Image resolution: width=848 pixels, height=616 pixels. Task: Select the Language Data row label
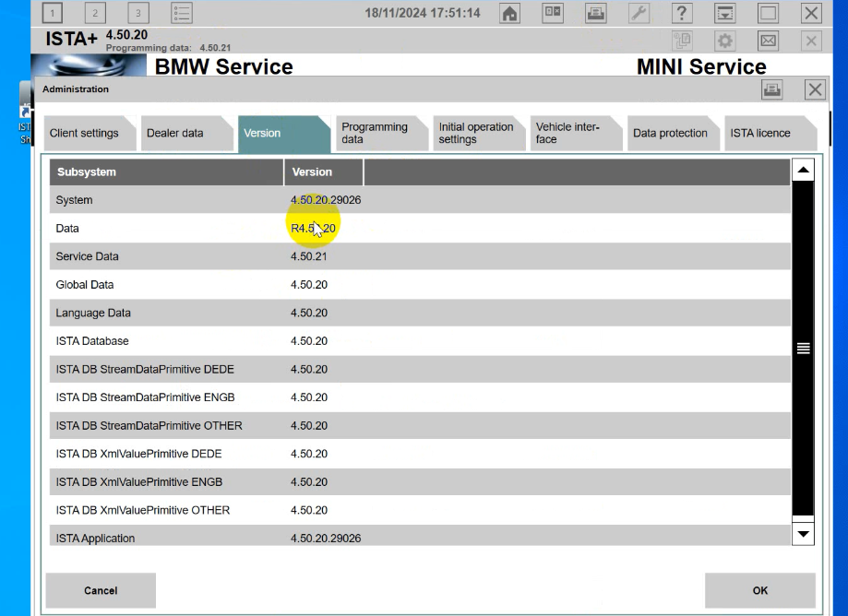click(93, 313)
